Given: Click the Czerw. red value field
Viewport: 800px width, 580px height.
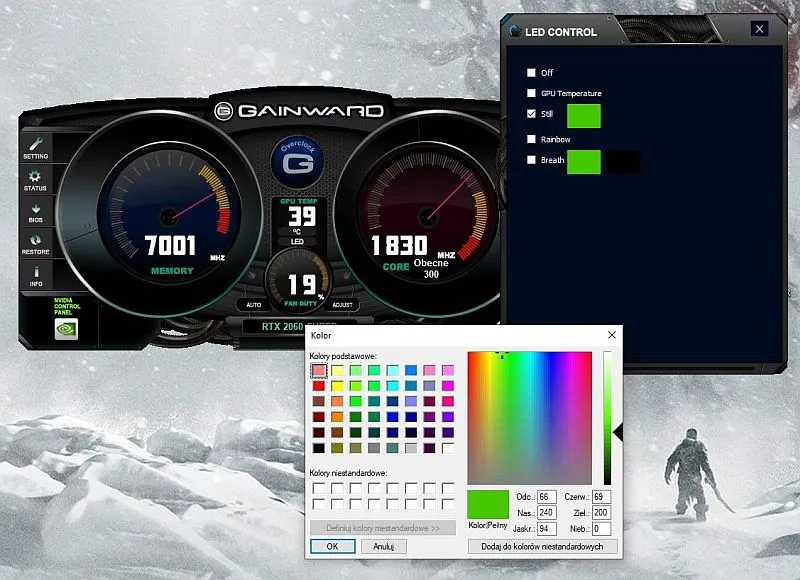Looking at the screenshot, I should point(600,496).
